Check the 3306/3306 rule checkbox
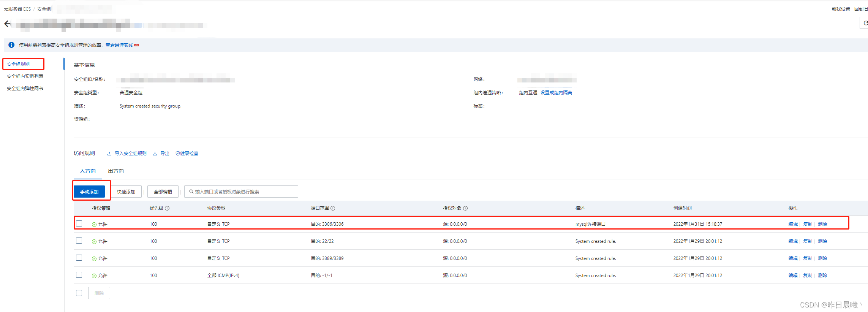Viewport: 868px width, 312px height. click(x=79, y=223)
